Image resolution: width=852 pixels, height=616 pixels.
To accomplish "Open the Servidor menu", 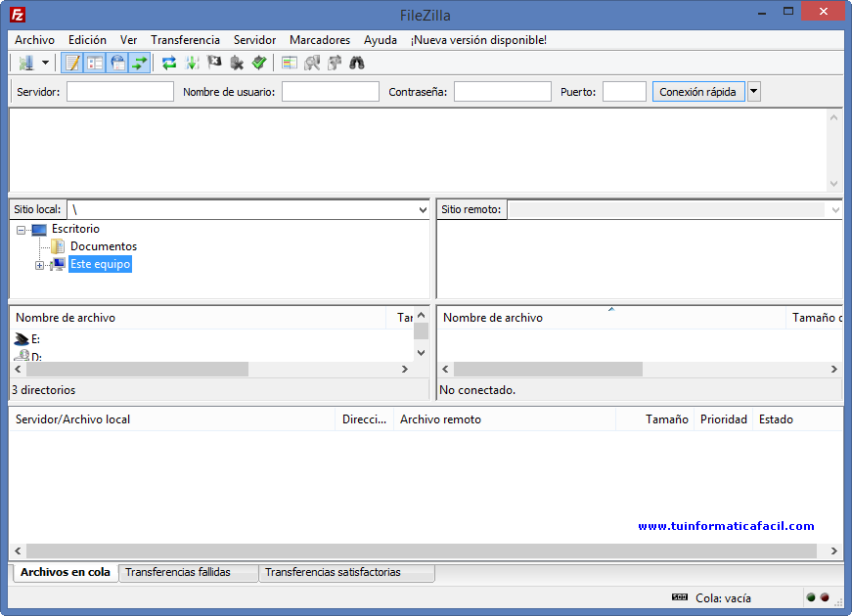I will 255,40.
